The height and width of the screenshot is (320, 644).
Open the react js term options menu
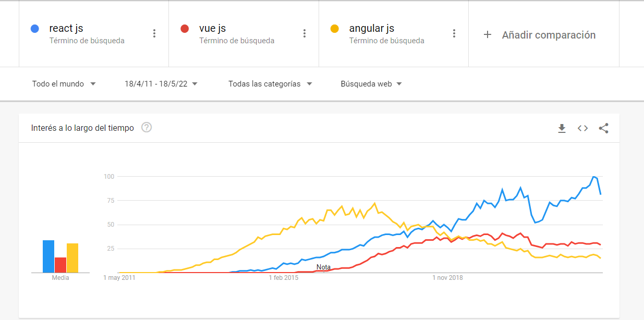pos(154,33)
